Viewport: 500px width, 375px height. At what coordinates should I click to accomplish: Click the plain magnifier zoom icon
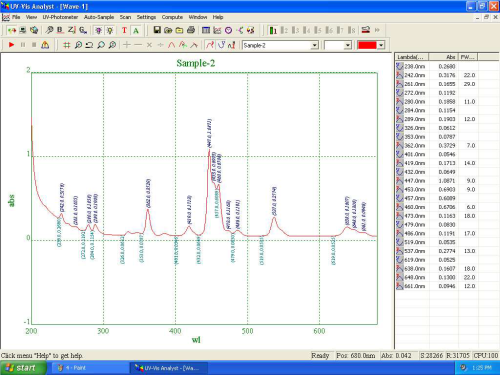101,45
